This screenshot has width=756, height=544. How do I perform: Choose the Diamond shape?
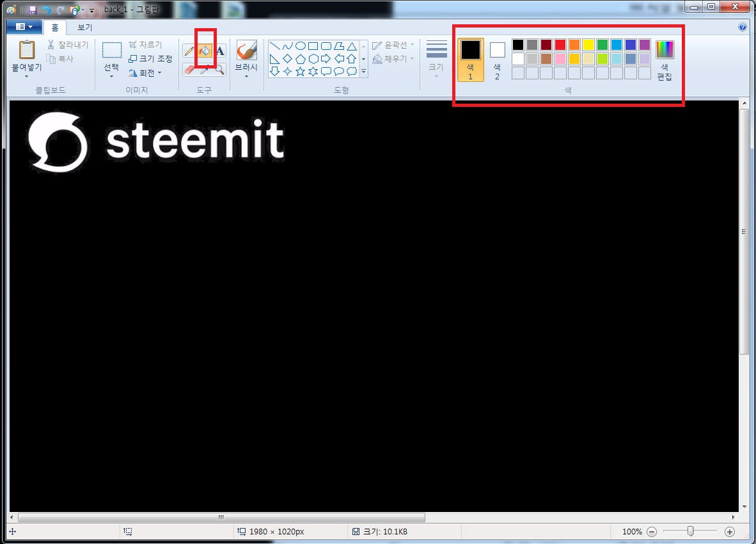click(x=287, y=59)
